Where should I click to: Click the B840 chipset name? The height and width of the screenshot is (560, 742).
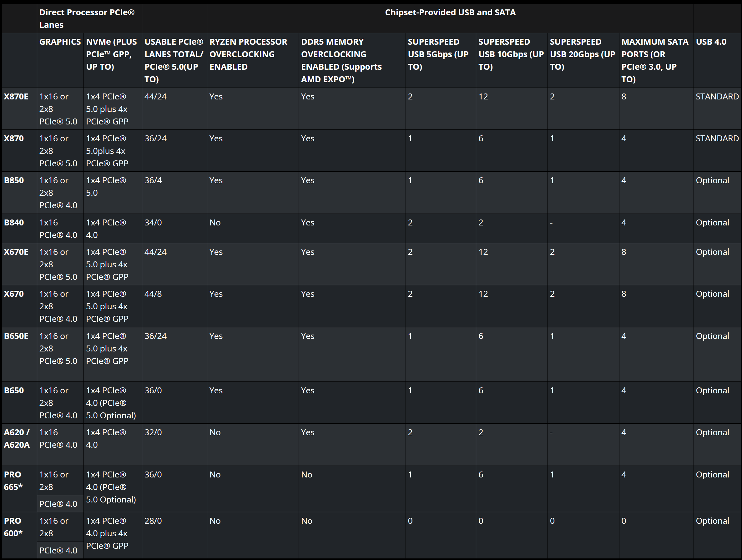pyautogui.click(x=14, y=223)
